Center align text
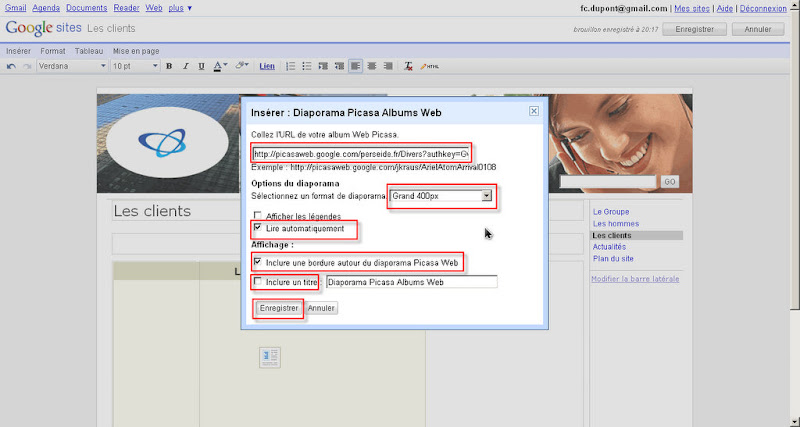The image size is (800, 427). click(372, 66)
